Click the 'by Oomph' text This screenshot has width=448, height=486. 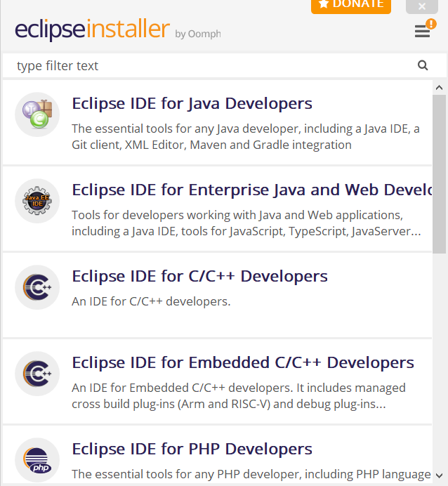(198, 34)
